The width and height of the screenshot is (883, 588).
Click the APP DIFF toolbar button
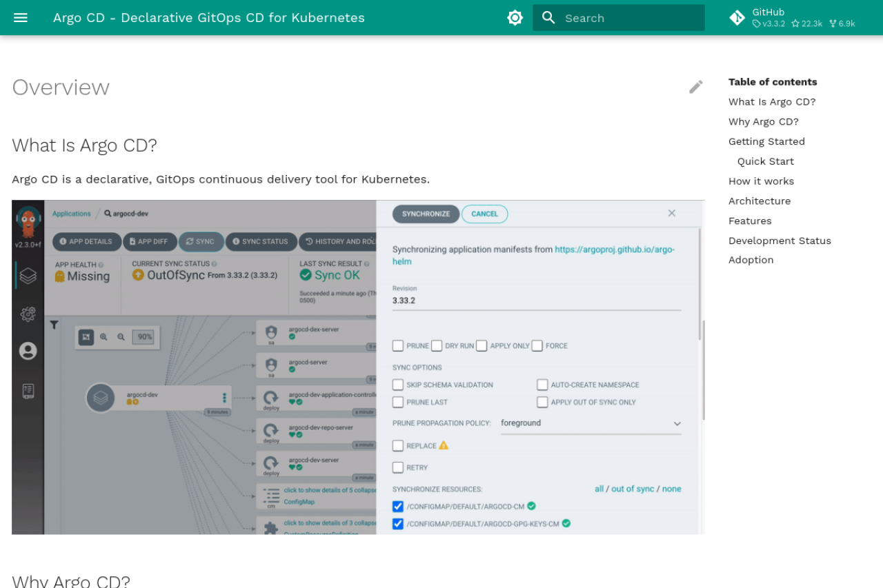[150, 242]
